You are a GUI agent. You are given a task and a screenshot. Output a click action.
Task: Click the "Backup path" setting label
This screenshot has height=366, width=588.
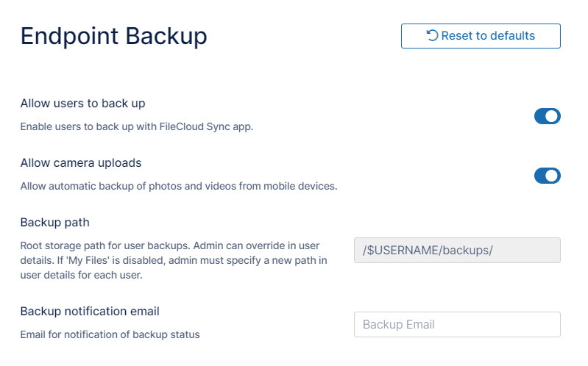click(x=55, y=222)
